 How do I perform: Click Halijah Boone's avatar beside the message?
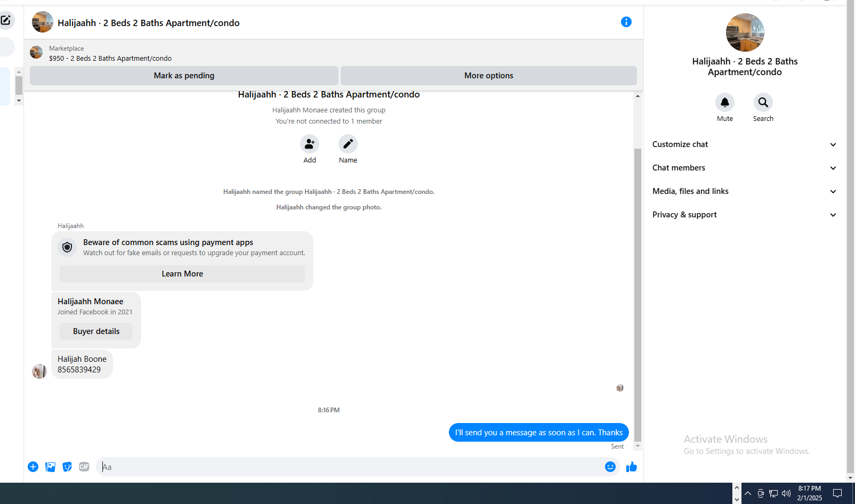coord(39,371)
